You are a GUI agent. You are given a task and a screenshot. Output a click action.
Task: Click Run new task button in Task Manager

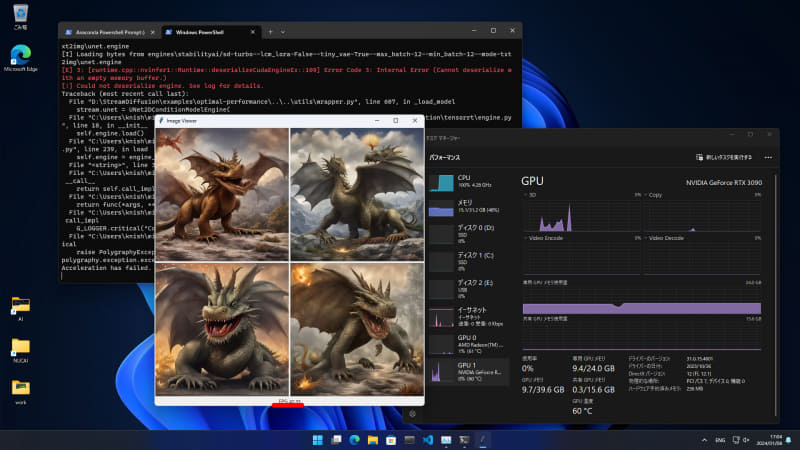[725, 157]
